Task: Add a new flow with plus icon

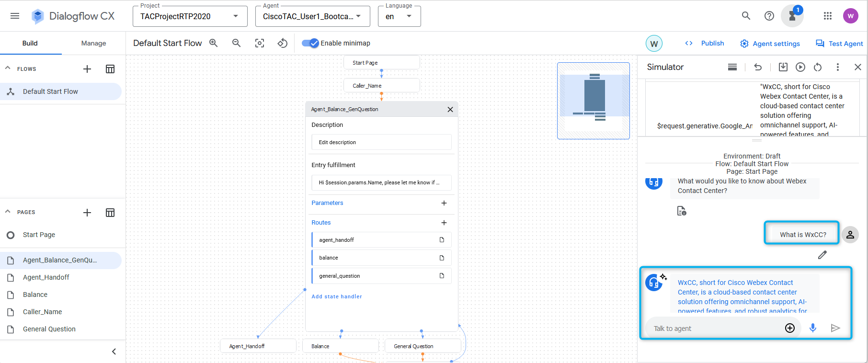Action: pyautogui.click(x=87, y=69)
